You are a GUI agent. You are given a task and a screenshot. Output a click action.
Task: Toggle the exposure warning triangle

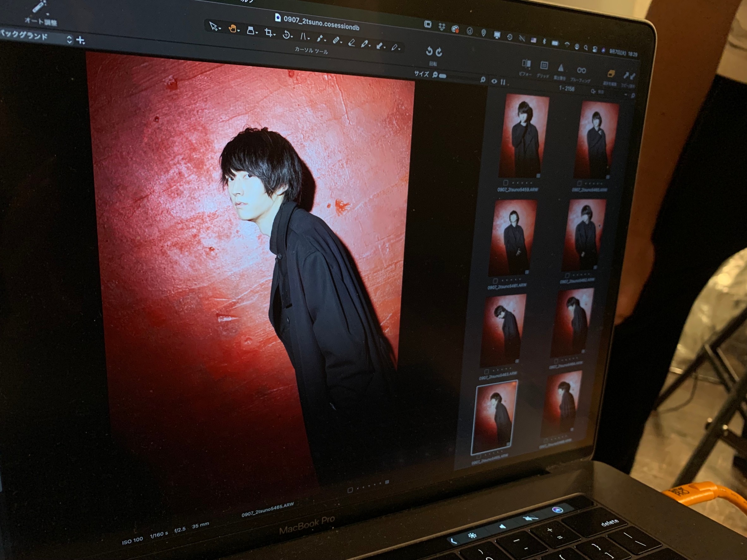tap(561, 68)
